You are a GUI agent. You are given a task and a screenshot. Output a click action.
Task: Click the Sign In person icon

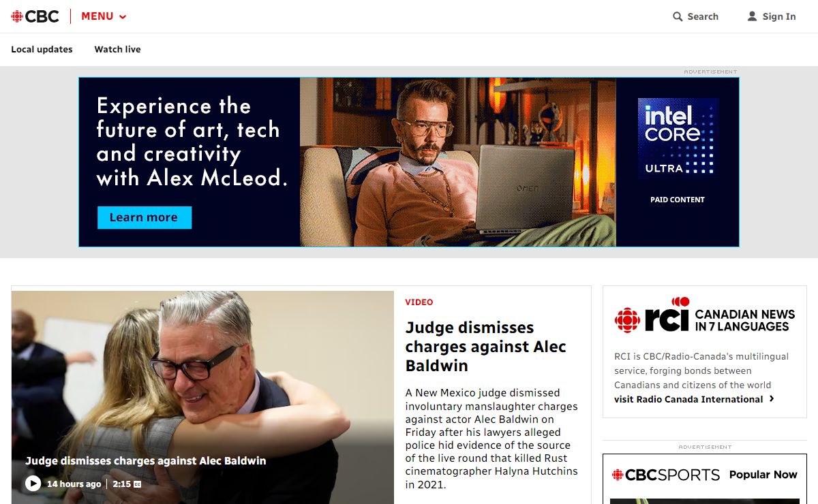[752, 16]
